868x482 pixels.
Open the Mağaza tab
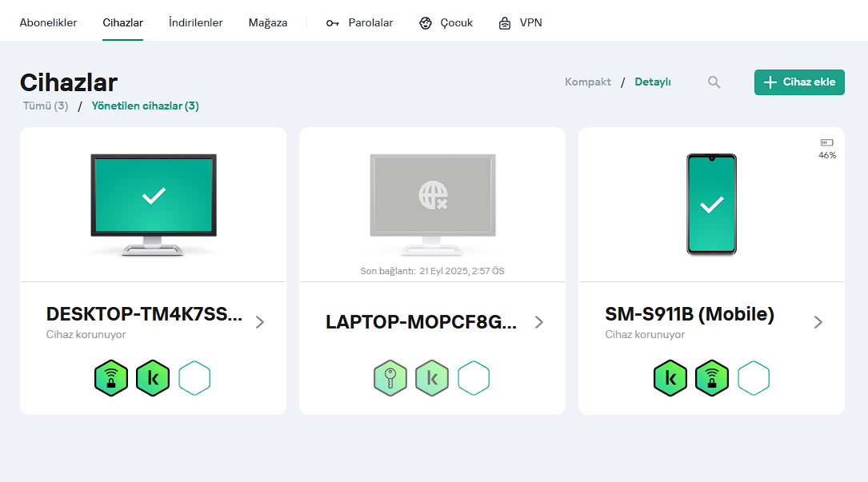[x=268, y=22]
